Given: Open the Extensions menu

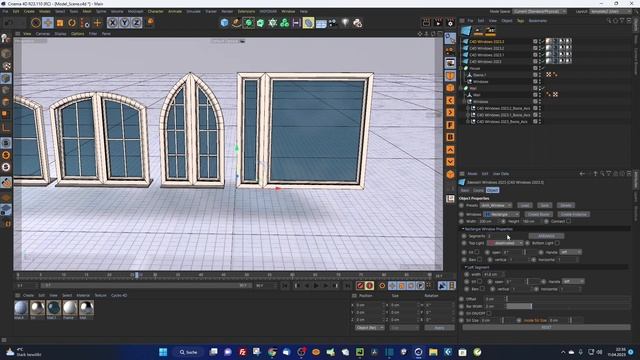Looking at the screenshot, I should 246,11.
